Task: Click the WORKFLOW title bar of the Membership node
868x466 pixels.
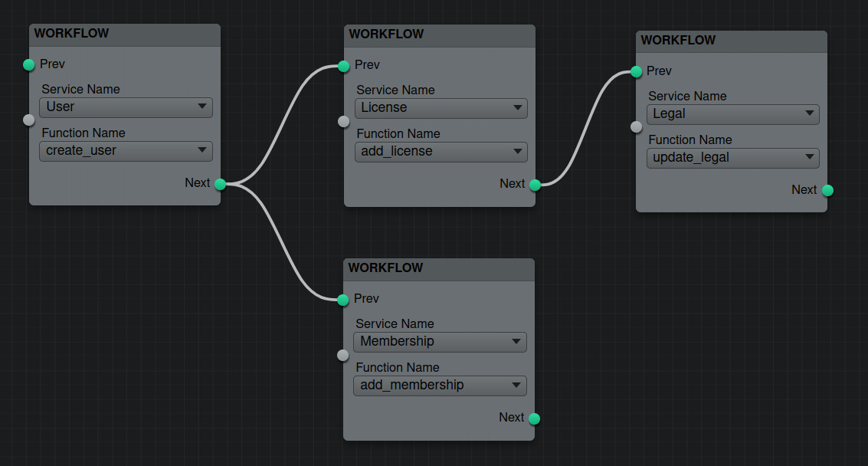Action: click(438, 269)
